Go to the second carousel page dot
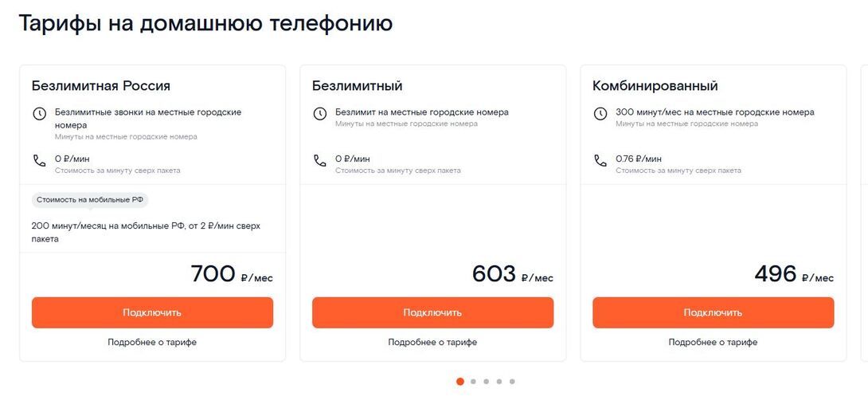The image size is (868, 416). [x=473, y=382]
